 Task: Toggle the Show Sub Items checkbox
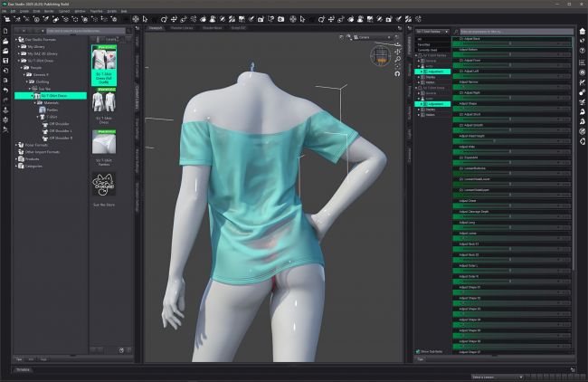tap(418, 351)
